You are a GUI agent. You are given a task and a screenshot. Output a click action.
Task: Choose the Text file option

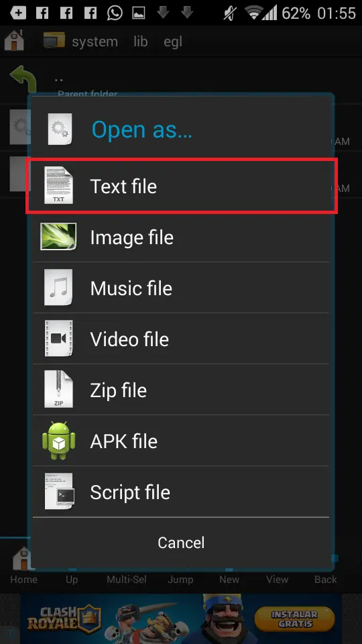[x=181, y=186]
